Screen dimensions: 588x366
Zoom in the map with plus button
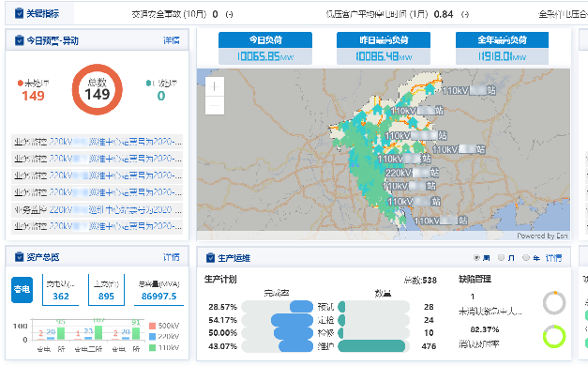pos(215,86)
